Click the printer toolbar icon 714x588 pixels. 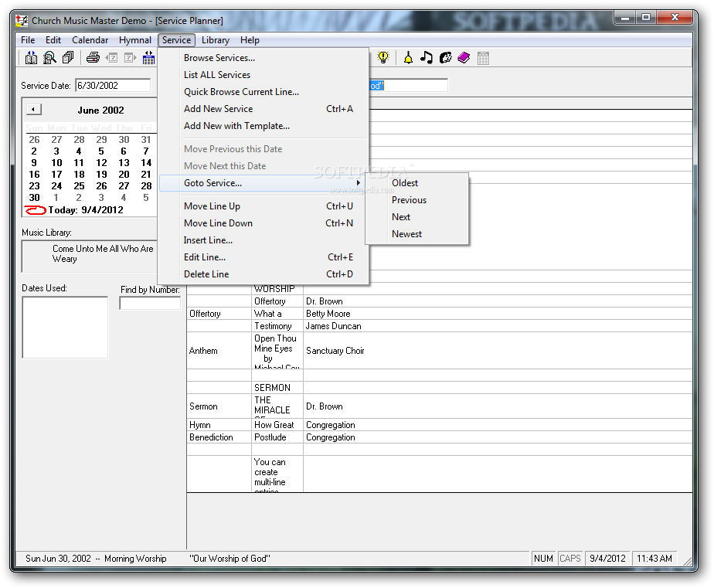click(x=93, y=58)
